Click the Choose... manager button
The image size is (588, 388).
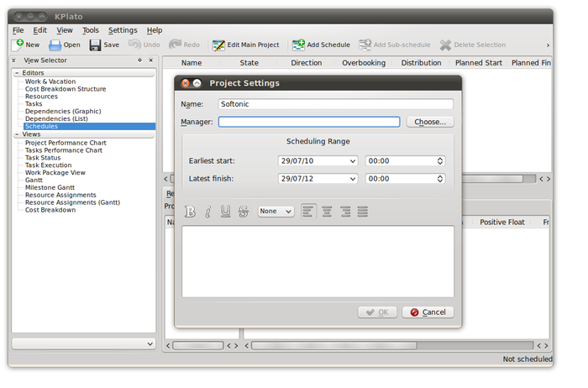pos(430,123)
